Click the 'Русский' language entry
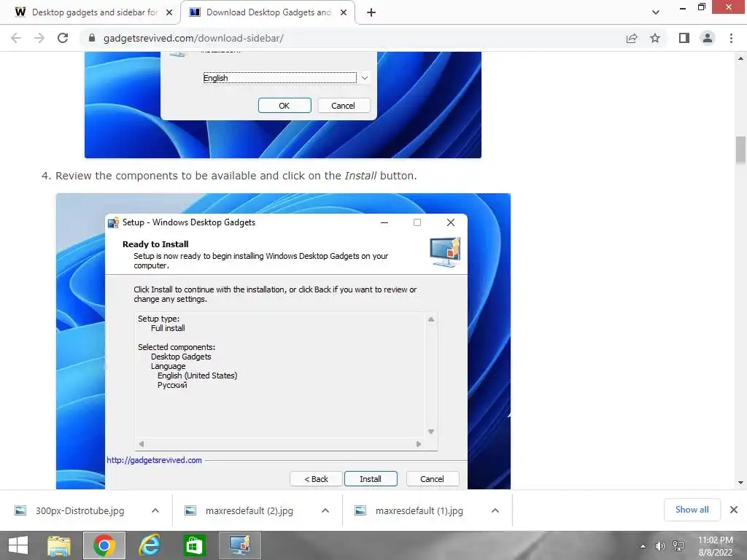This screenshot has height=560, width=747. [x=172, y=385]
